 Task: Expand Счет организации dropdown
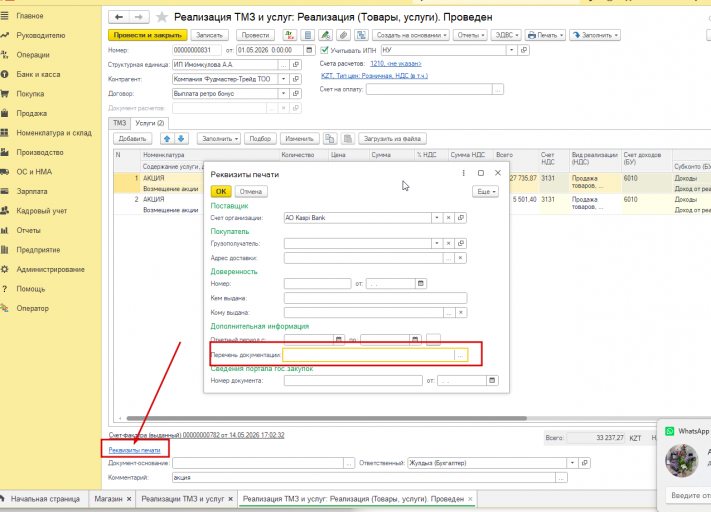pos(437,218)
